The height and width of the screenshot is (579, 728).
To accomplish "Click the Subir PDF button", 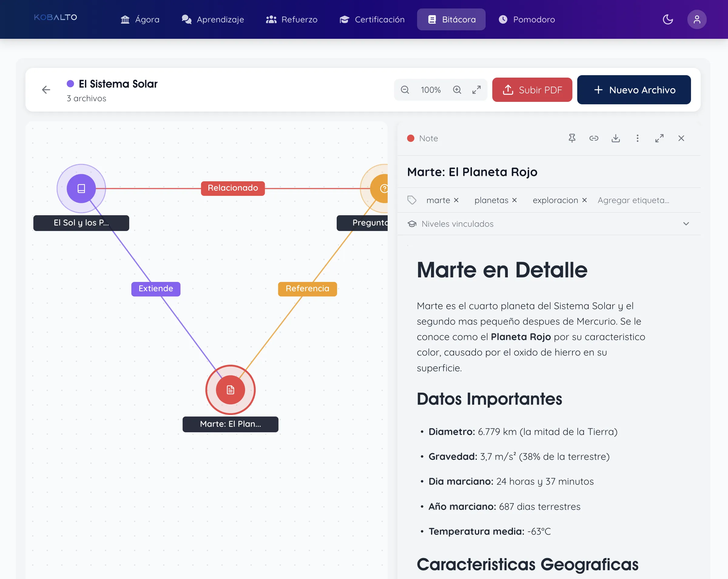I will (532, 90).
